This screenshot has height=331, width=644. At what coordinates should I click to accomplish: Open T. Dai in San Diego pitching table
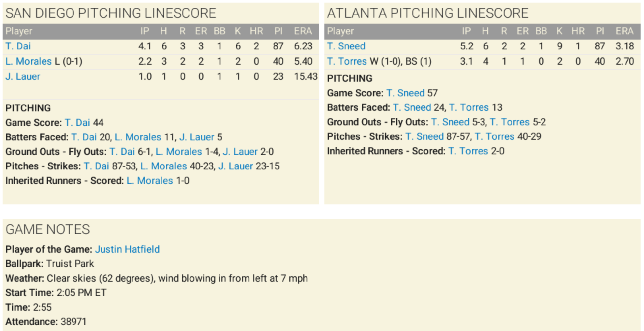click(18, 46)
